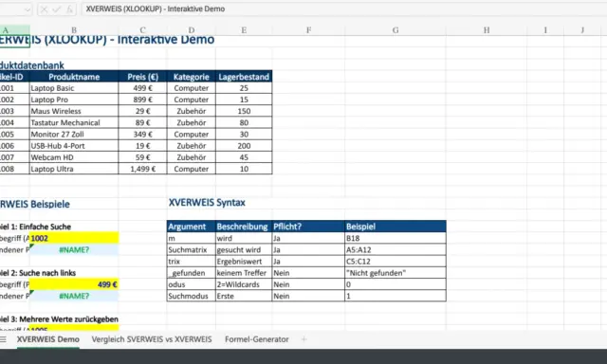Select Kategorie cell in Laptop Pro row
The image size is (607, 364).
[x=192, y=100]
